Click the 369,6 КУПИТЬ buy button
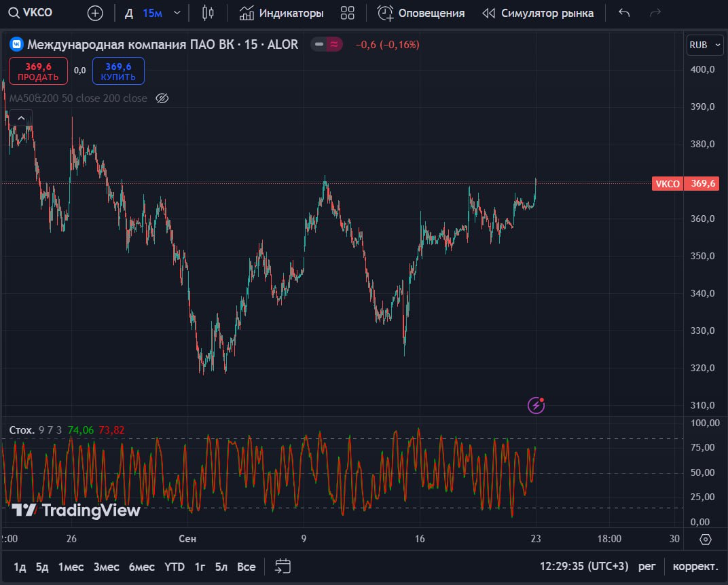Image resolution: width=728 pixels, height=585 pixels. tap(118, 71)
